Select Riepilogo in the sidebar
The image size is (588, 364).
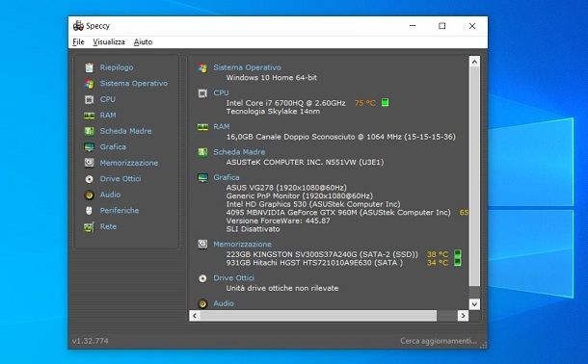[x=117, y=67]
